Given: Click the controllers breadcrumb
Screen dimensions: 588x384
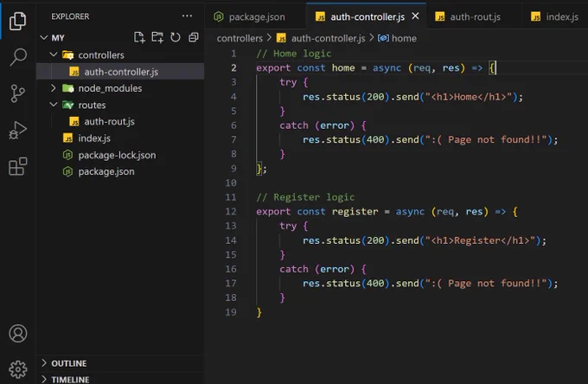Looking at the screenshot, I should (240, 38).
